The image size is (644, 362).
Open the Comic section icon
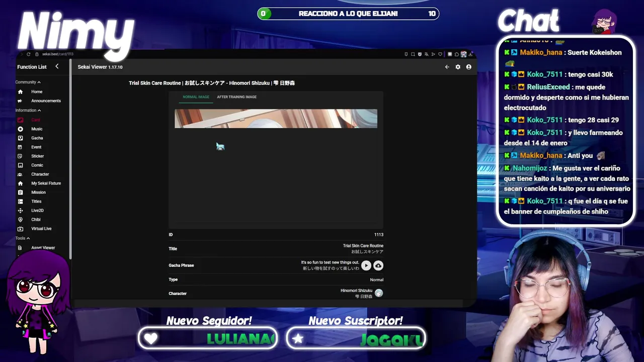tap(20, 165)
